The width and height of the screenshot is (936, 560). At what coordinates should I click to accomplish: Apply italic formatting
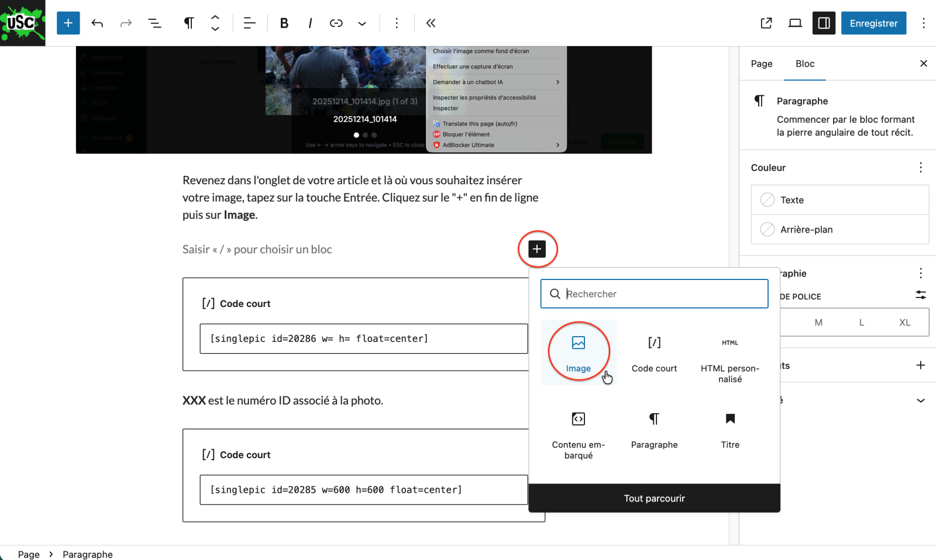[309, 23]
